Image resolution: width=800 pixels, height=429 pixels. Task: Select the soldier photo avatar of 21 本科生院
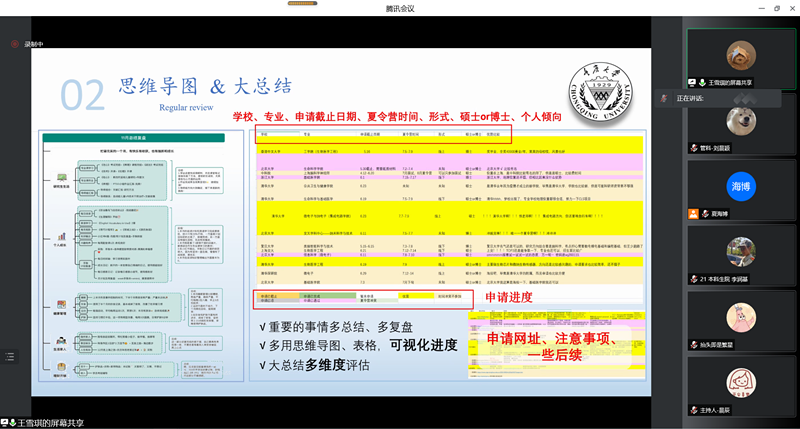click(741, 252)
